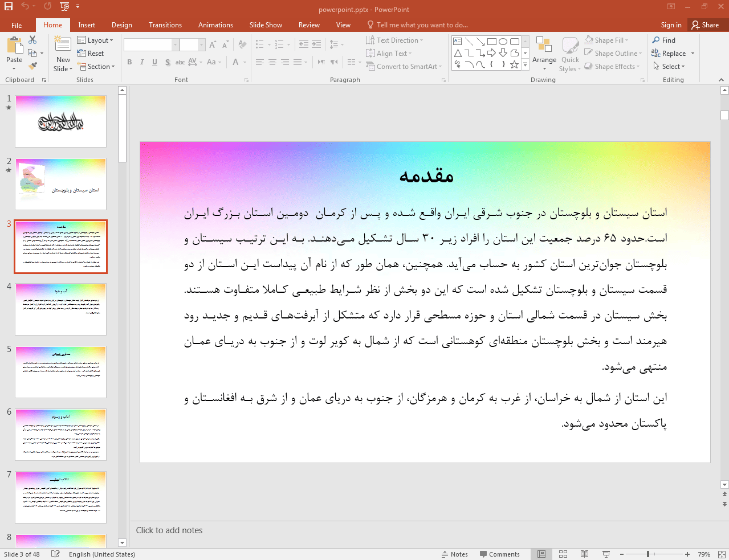Open the File menu
Screen dimensions: 729x560
(x=17, y=25)
